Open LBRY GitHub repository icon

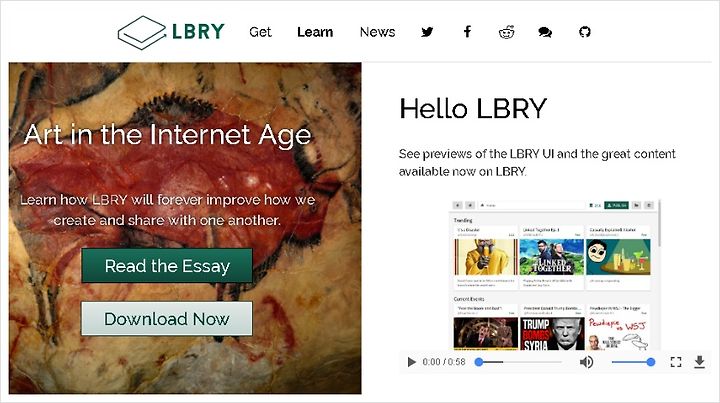coord(585,32)
